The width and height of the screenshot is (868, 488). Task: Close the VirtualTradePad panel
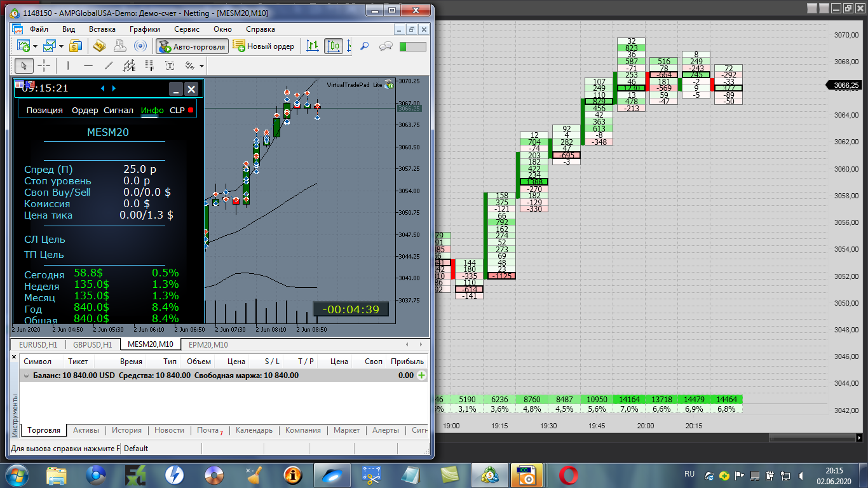pyautogui.click(x=191, y=89)
